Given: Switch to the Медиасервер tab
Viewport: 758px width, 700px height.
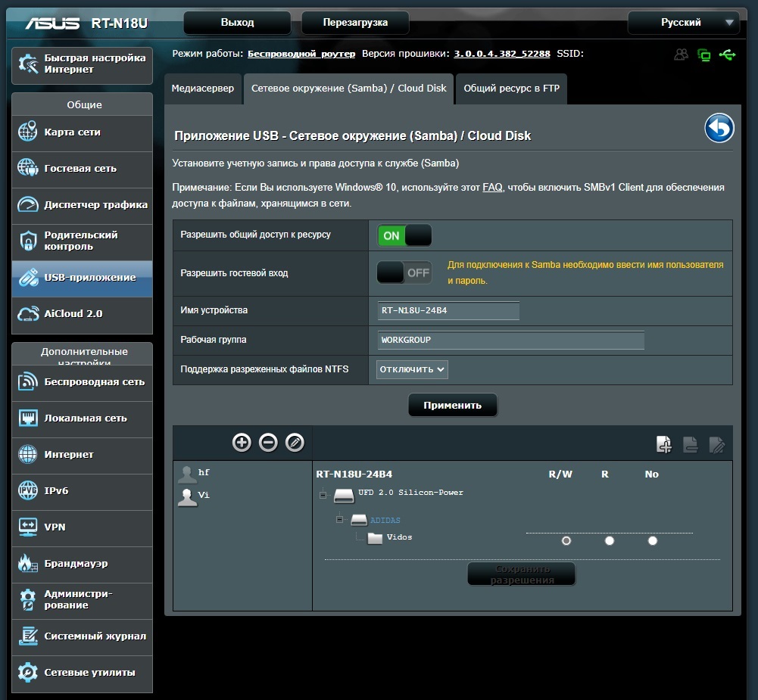Looking at the screenshot, I should [x=203, y=88].
